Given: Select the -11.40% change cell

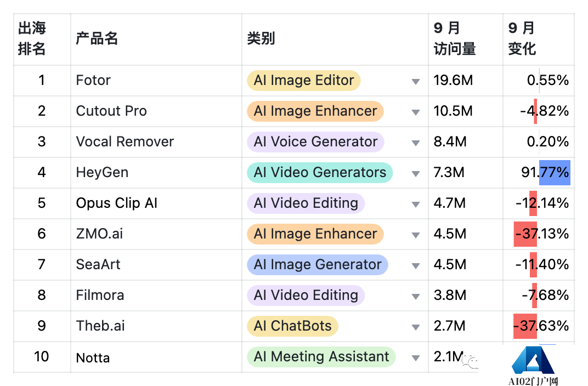Looking at the screenshot, I should pyautogui.click(x=538, y=265).
